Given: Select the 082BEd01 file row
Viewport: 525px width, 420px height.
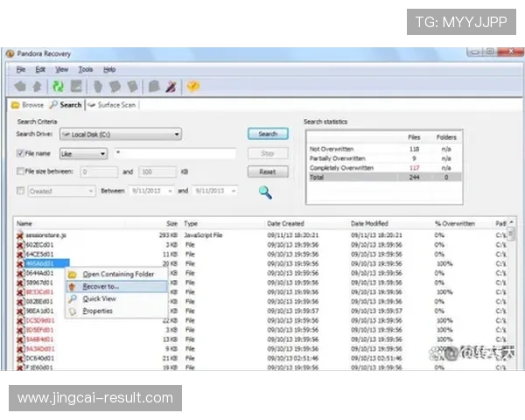Looking at the screenshot, I should 261,301.
